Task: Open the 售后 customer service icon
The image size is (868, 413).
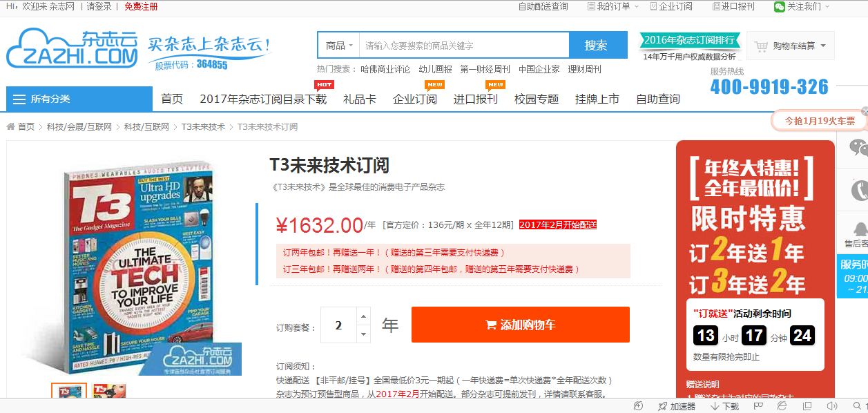Action: (860, 229)
